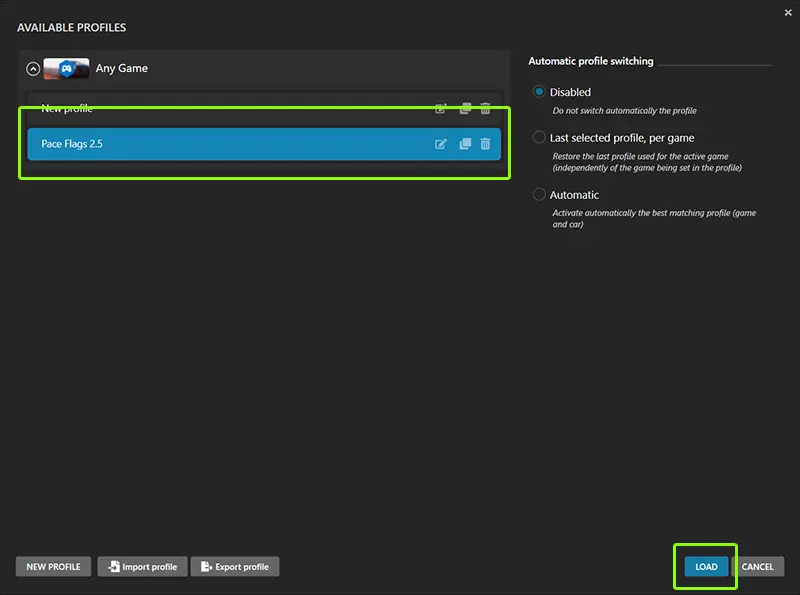Duplicate the Pace Flags 2.5 profile
Image resolution: width=800 pixels, height=595 pixels.
coord(465,144)
